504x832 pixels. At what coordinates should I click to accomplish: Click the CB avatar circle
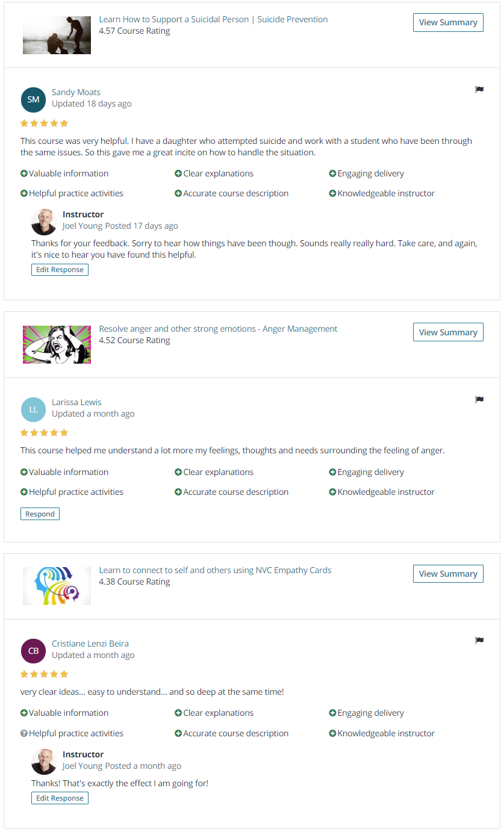[x=33, y=651]
